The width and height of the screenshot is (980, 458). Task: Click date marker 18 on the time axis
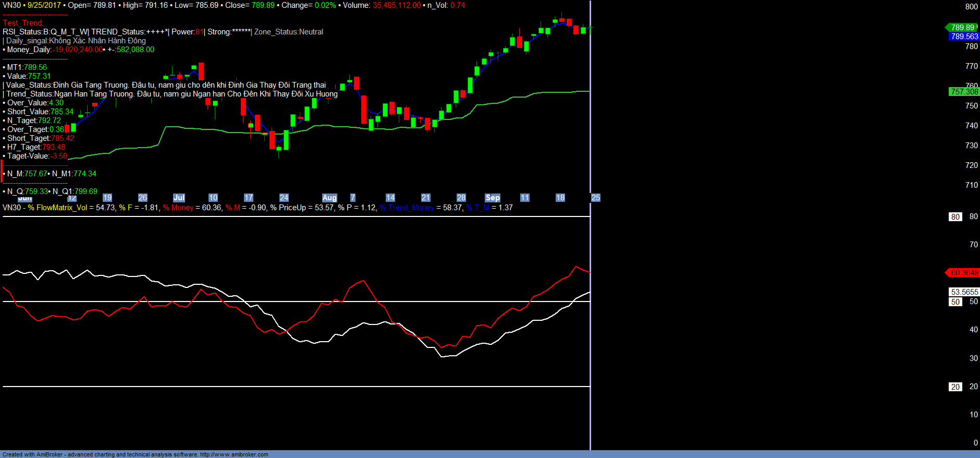click(x=560, y=198)
